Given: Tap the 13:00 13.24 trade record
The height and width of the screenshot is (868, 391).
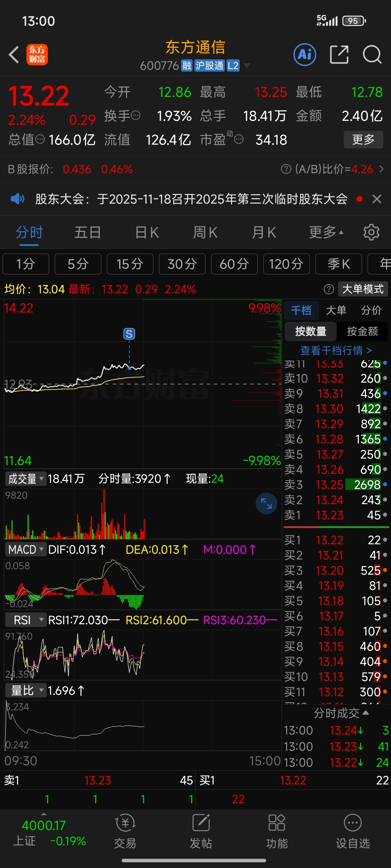Looking at the screenshot, I should click(x=336, y=730).
